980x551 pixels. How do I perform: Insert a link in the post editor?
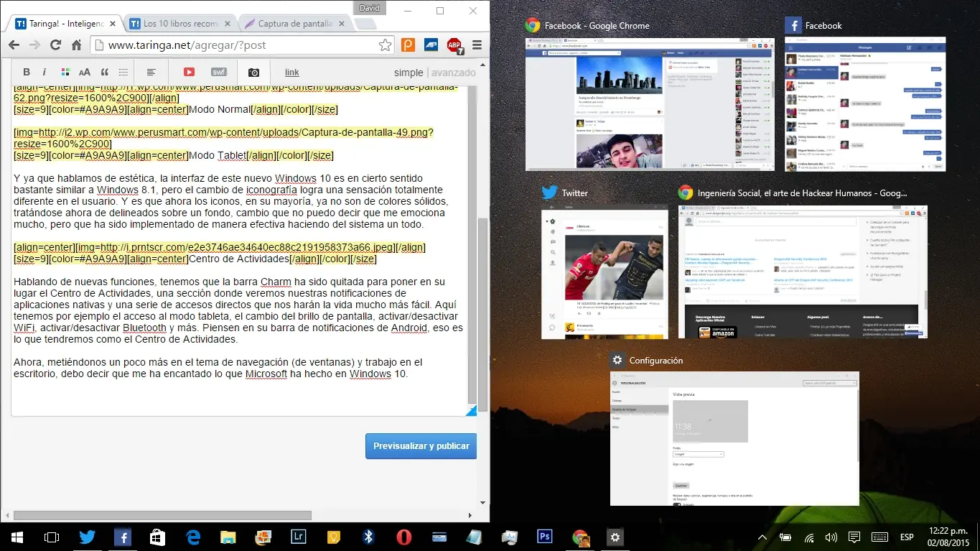(292, 73)
